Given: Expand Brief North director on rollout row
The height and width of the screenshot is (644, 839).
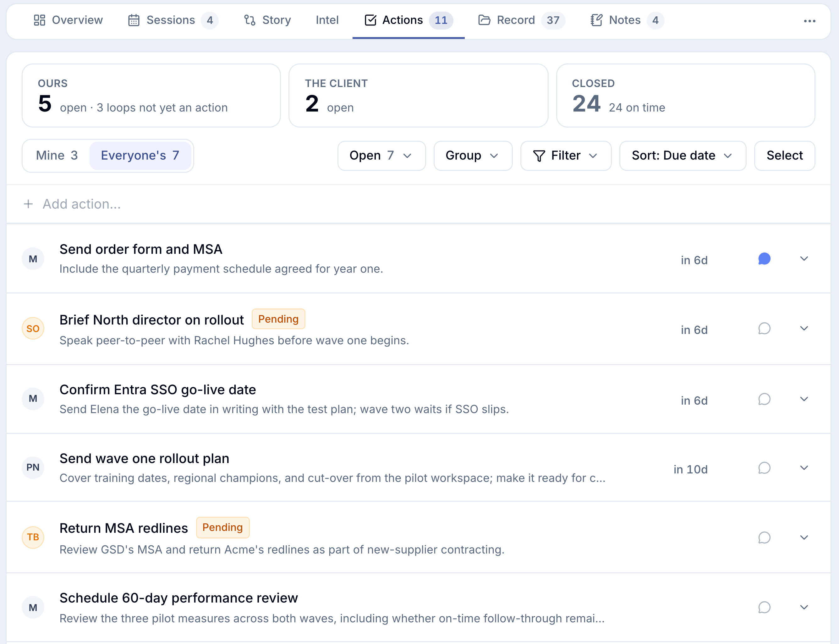Looking at the screenshot, I should (804, 329).
